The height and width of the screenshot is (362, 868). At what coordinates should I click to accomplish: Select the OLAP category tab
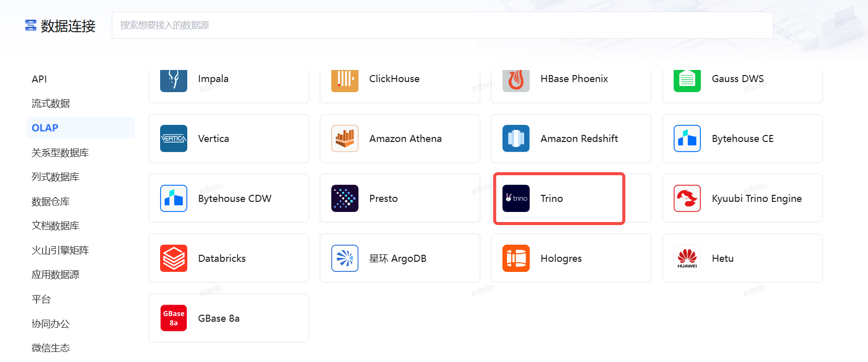[x=45, y=128]
